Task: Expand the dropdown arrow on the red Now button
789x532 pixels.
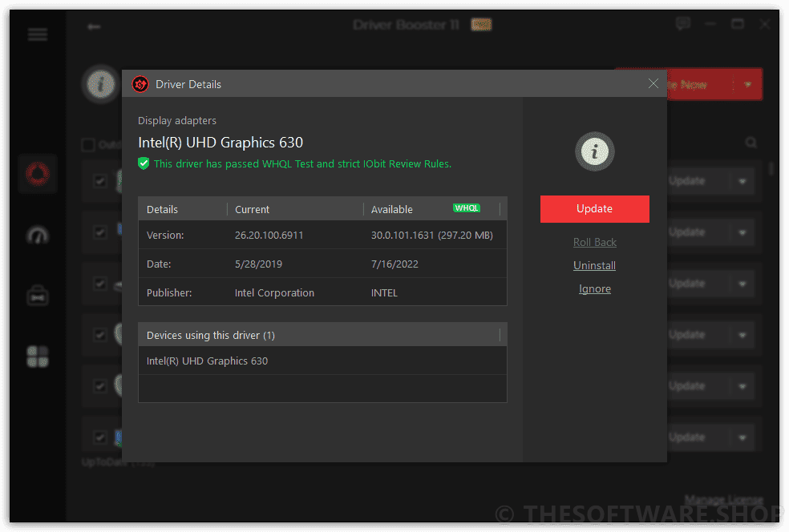Action: click(x=748, y=84)
